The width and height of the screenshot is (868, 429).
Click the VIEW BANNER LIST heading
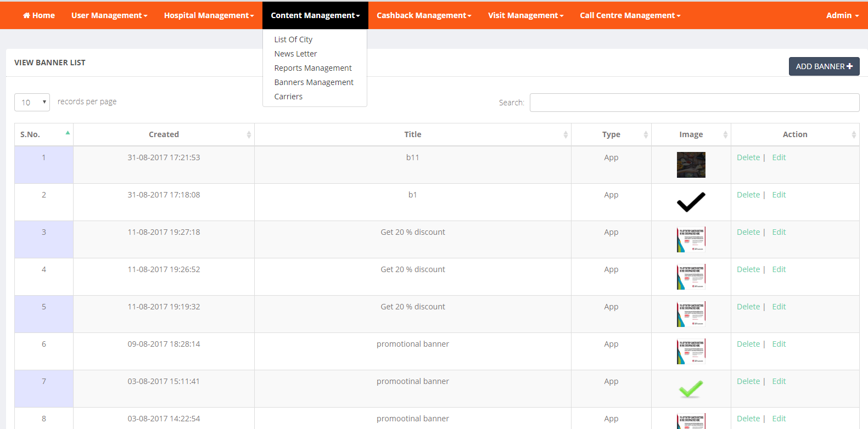(x=50, y=63)
